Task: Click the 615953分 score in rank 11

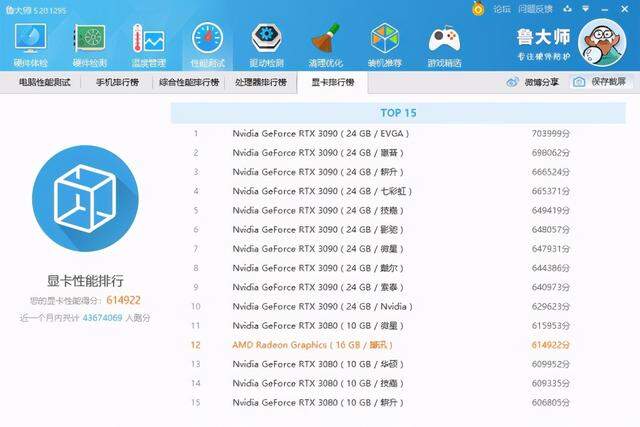Action: coord(551,325)
